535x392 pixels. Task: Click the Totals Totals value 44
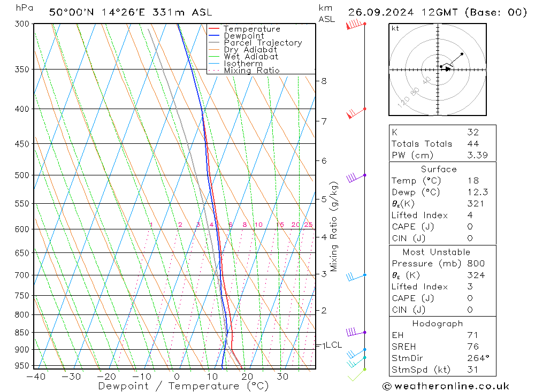pyautogui.click(x=473, y=144)
